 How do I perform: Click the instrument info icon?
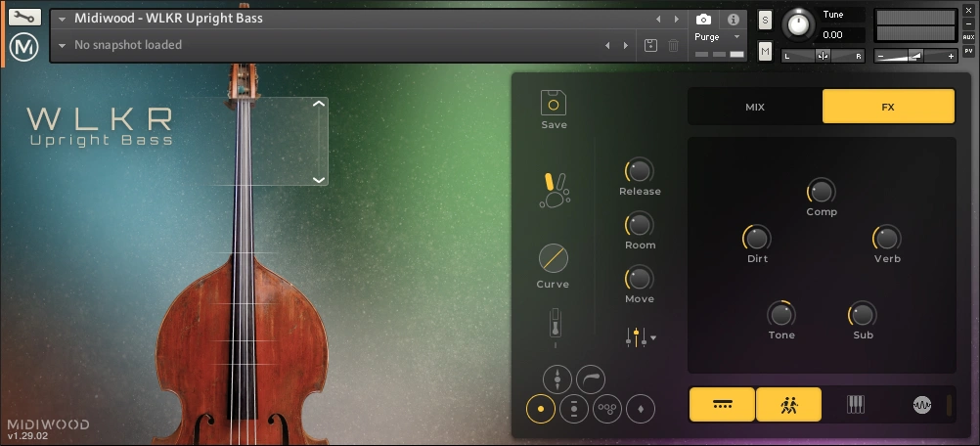[x=733, y=19]
